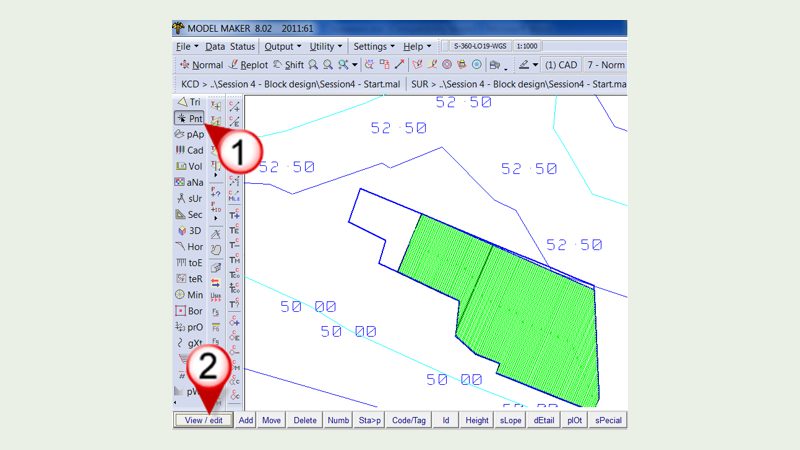This screenshot has width=800, height=450.
Task: Click the Sta>p button
Action: pyautogui.click(x=369, y=420)
